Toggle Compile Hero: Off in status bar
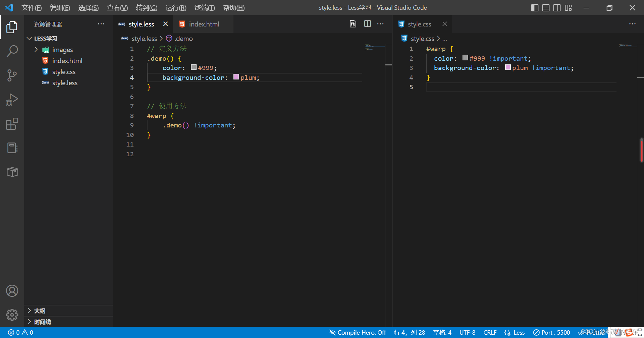644x338 pixels. pos(358,332)
